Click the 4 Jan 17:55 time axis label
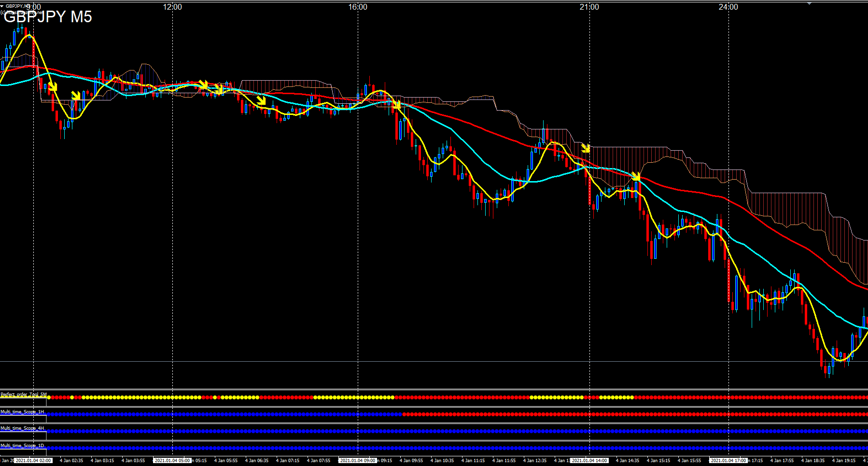The width and height of the screenshot is (868, 466). tap(782, 461)
